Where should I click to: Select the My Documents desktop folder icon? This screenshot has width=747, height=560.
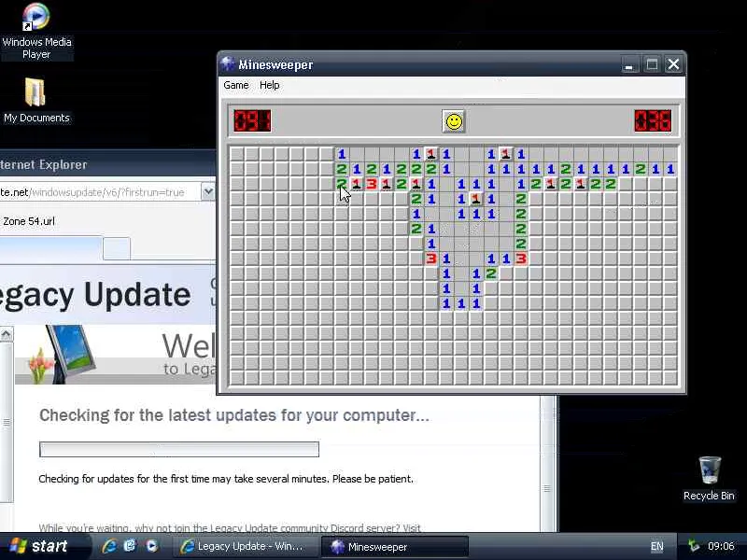[x=36, y=101]
